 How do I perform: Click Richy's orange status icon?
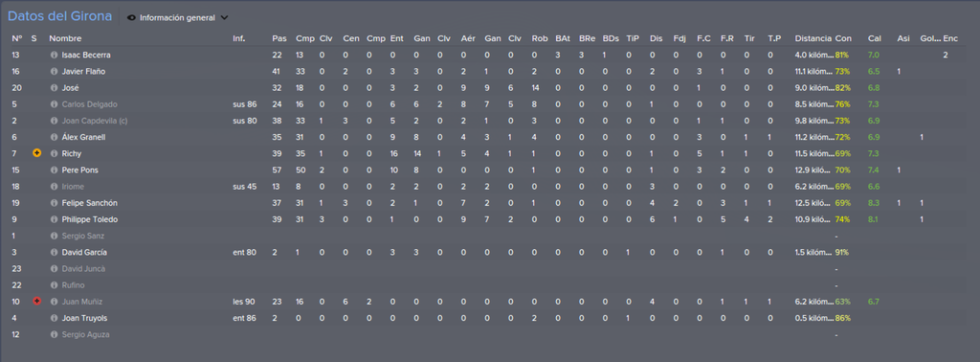(37, 153)
